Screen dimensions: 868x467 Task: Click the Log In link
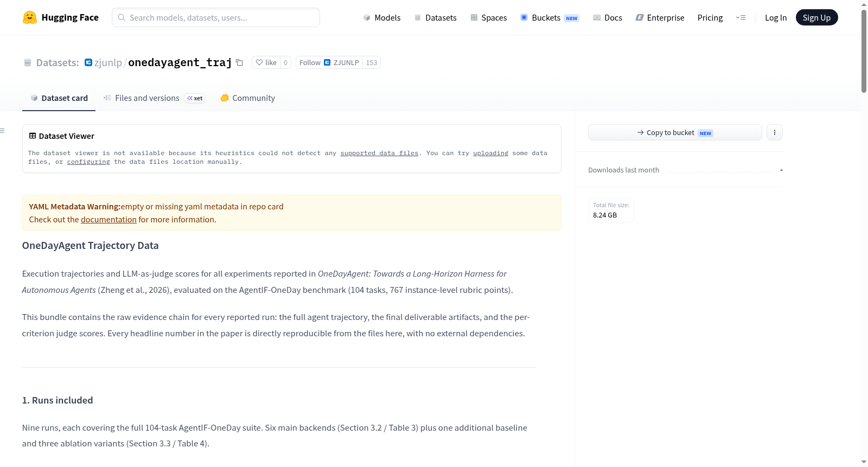(776, 17)
